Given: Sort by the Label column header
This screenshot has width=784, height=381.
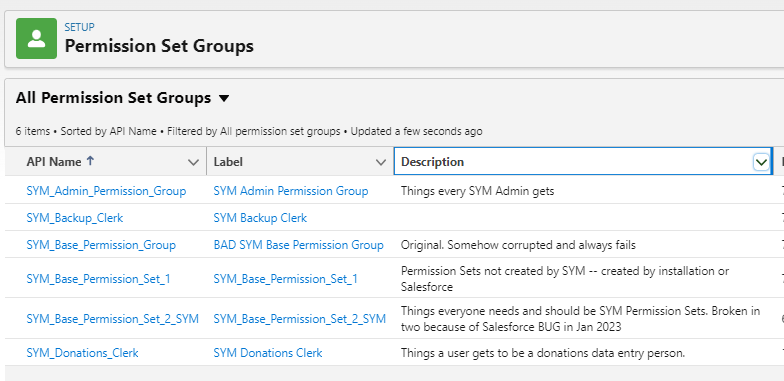Looking at the screenshot, I should 228,162.
